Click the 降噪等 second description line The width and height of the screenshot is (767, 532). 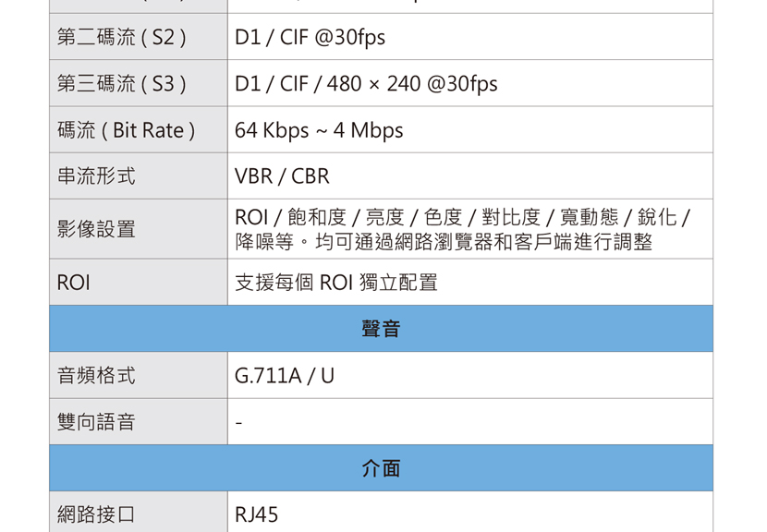coord(444,242)
